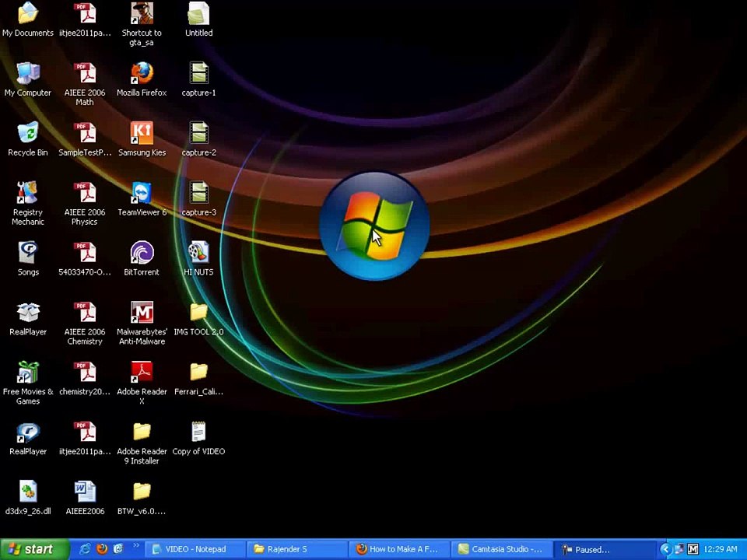Select the Registry Mechanic shortcut
The image size is (747, 560).
click(x=28, y=203)
